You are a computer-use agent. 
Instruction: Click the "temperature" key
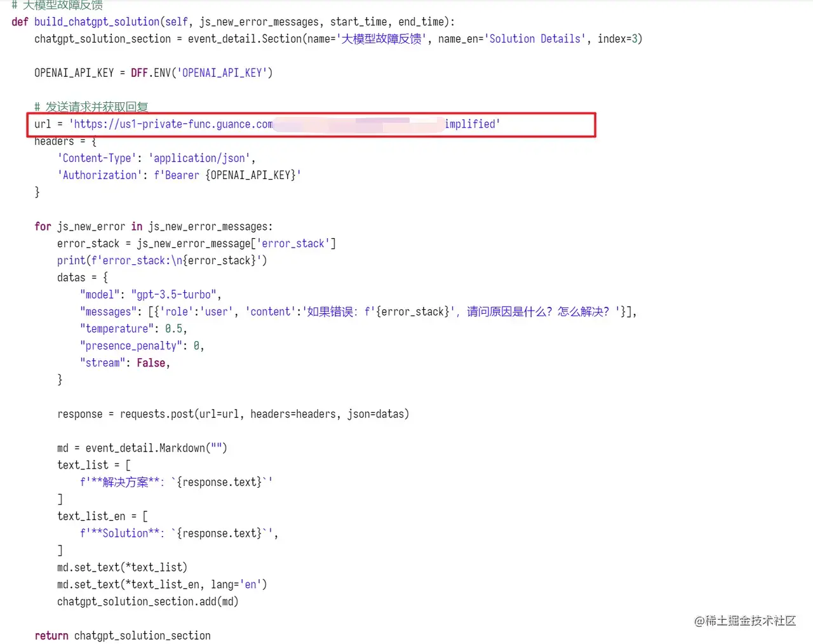117,329
